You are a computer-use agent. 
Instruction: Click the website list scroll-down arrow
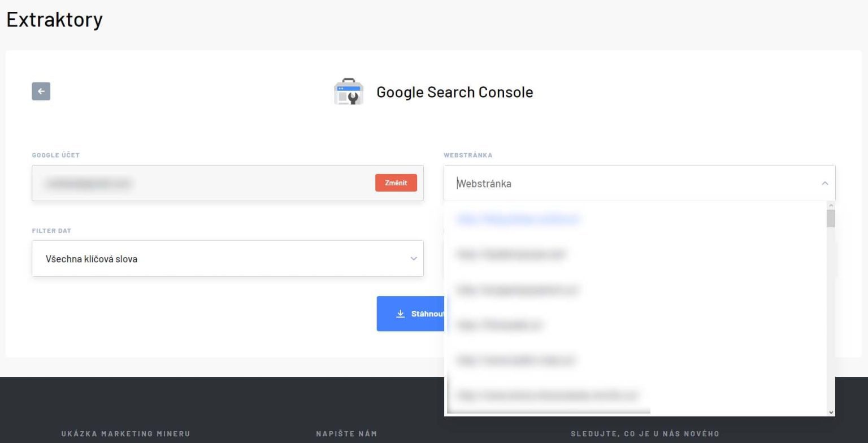pyautogui.click(x=831, y=412)
